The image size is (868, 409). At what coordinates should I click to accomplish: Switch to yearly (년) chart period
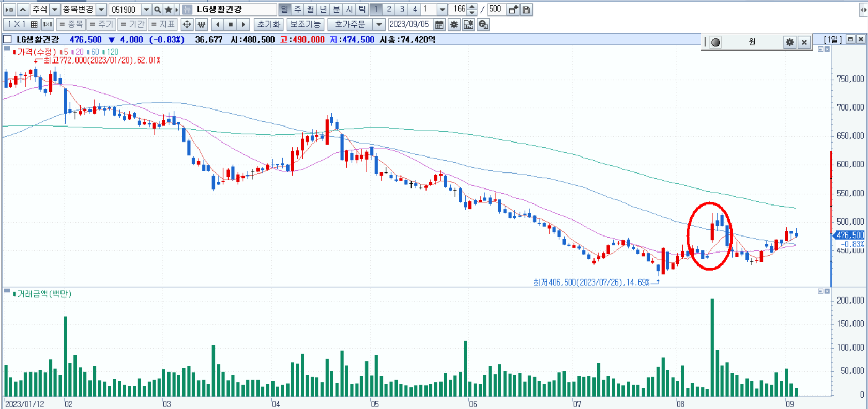tap(323, 9)
